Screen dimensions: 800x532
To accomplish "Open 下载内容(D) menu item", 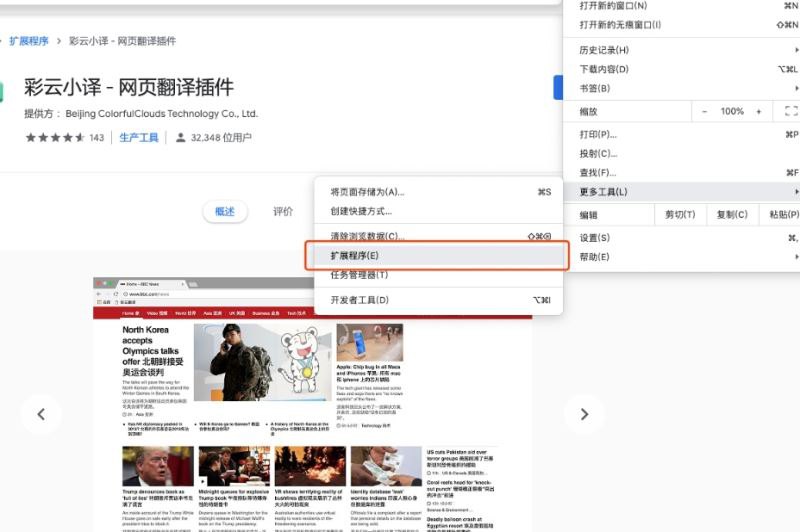I will click(682, 69).
